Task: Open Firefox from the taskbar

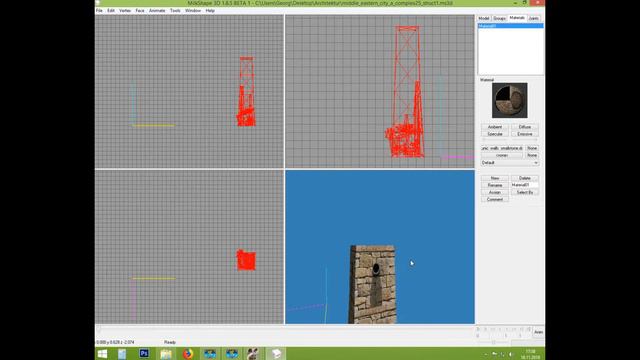Action: coord(188,354)
